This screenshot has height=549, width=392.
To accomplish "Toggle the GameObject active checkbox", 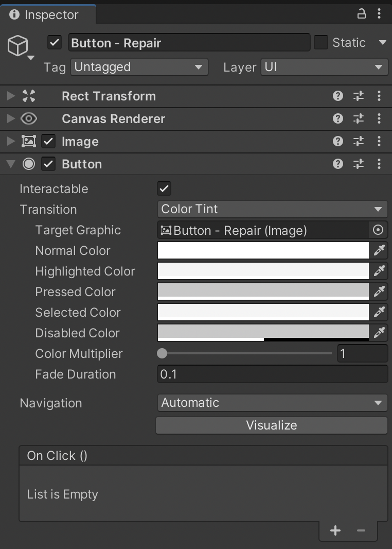I will (55, 43).
